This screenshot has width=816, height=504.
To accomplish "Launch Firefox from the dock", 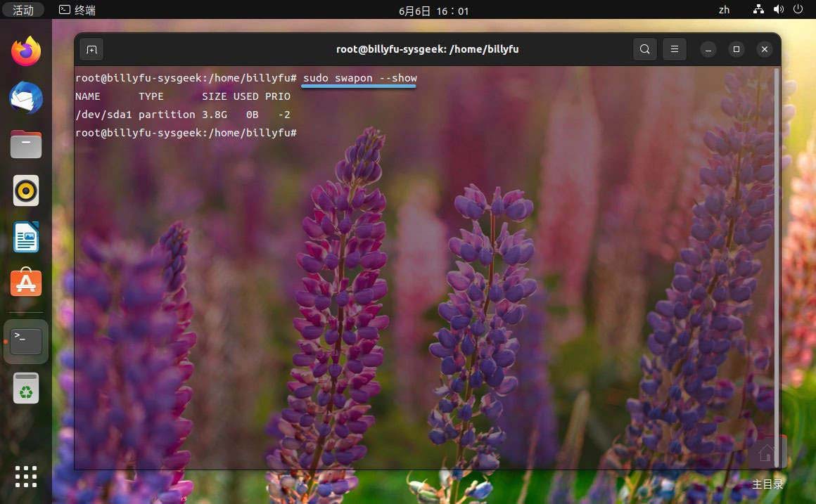I will tap(26, 52).
